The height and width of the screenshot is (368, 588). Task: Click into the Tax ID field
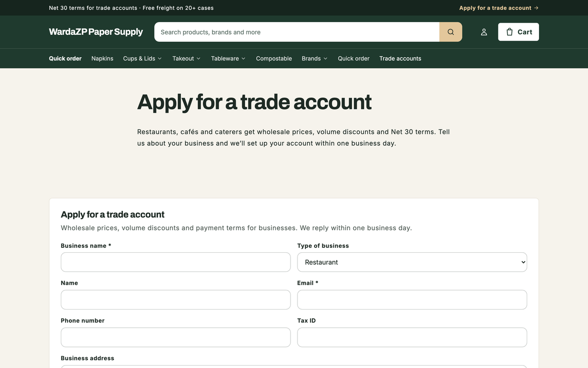[412, 338]
